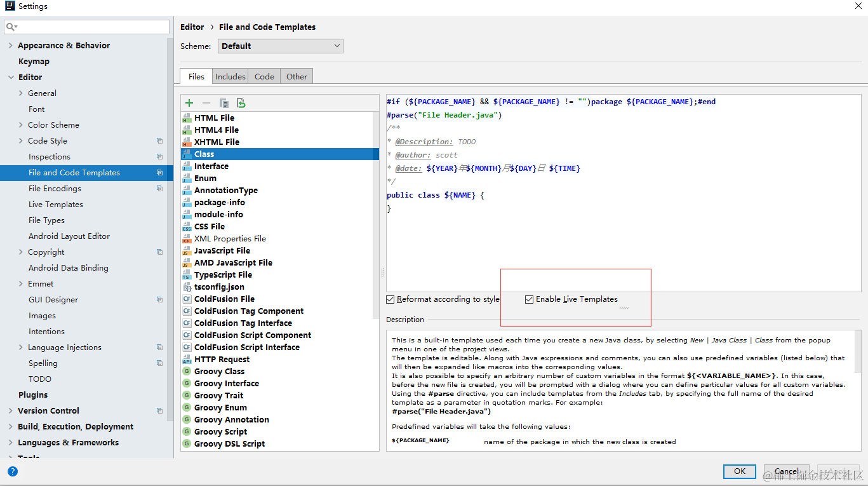Click the Copy Template icon

(x=224, y=103)
